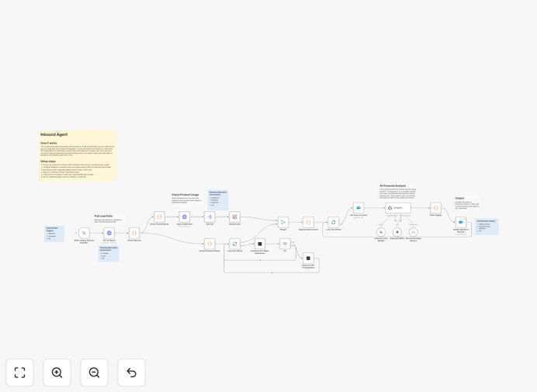
Task: Select the code node right after Merge
Action: point(308,222)
